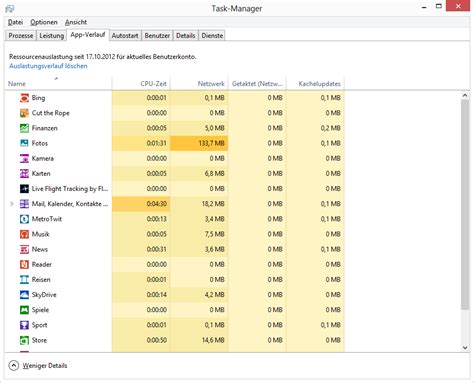Image resolution: width=474 pixels, height=383 pixels.
Task: Open the Ansicht menu
Action: coord(76,22)
